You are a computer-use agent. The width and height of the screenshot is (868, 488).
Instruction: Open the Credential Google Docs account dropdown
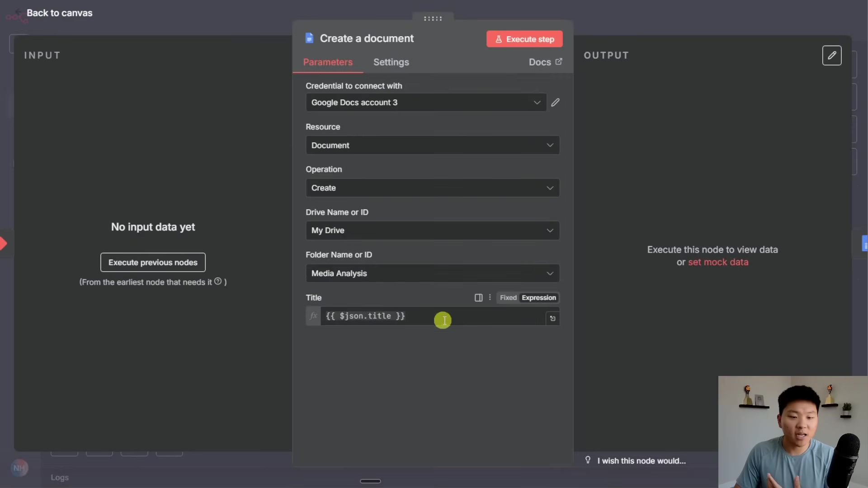pos(426,103)
